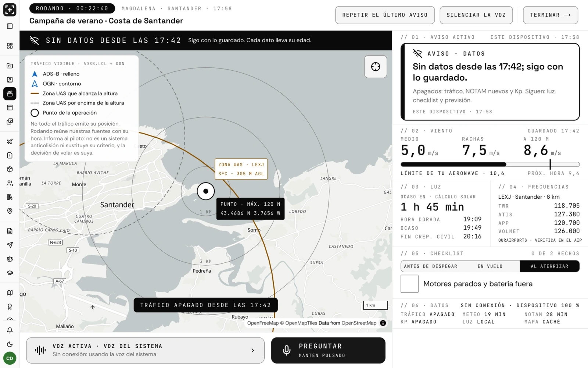Open the CD user avatar
This screenshot has width=588, height=368.
pyautogui.click(x=10, y=358)
